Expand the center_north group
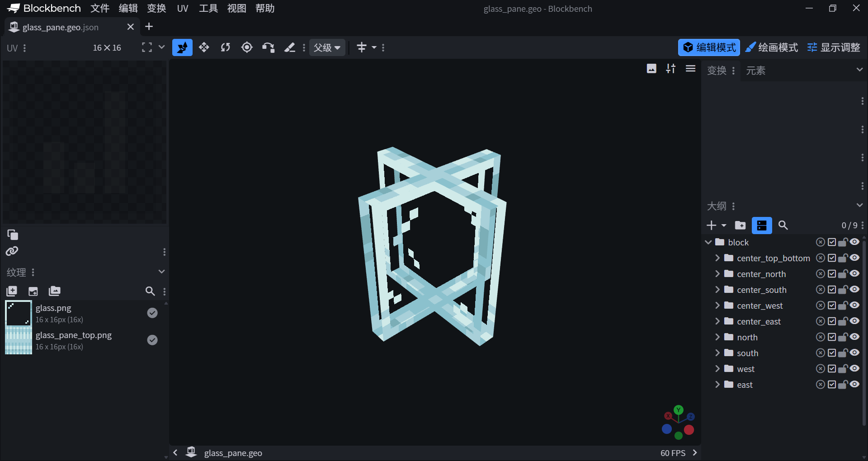 tap(717, 274)
